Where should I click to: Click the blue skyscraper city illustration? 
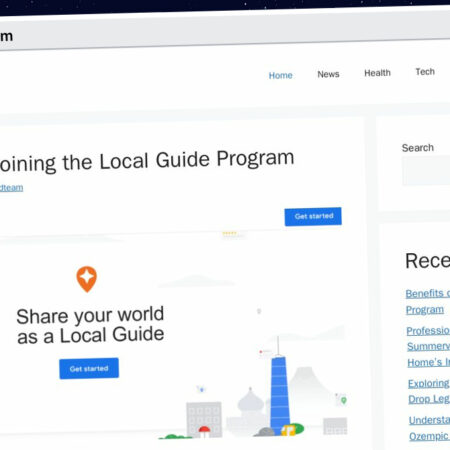pos(279,387)
